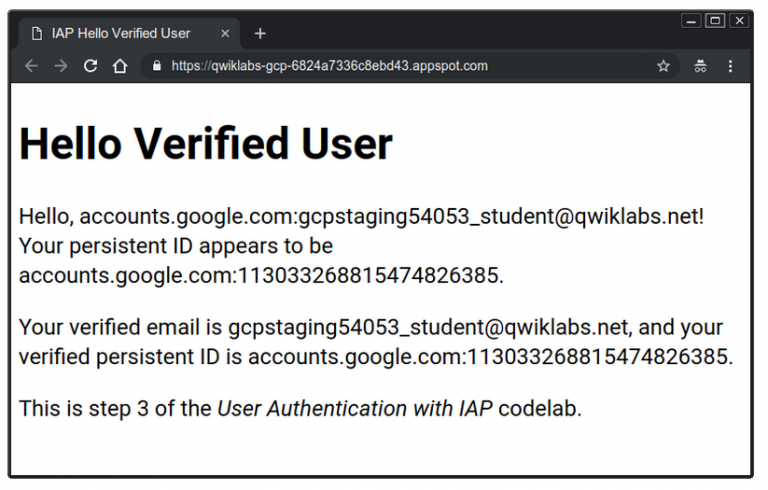Focus the address bar showing appspot.com URL
The width and height of the screenshot is (768, 490).
point(400,66)
